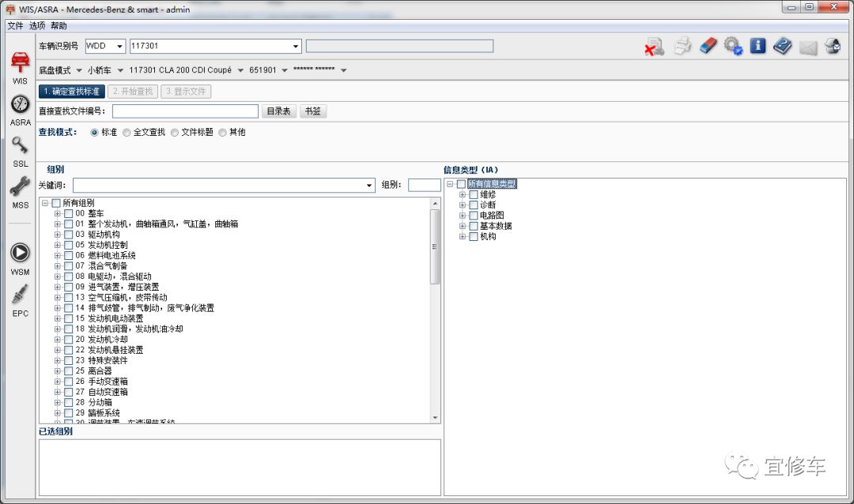Click the blue information icon
This screenshot has height=504, width=854.
point(758,46)
